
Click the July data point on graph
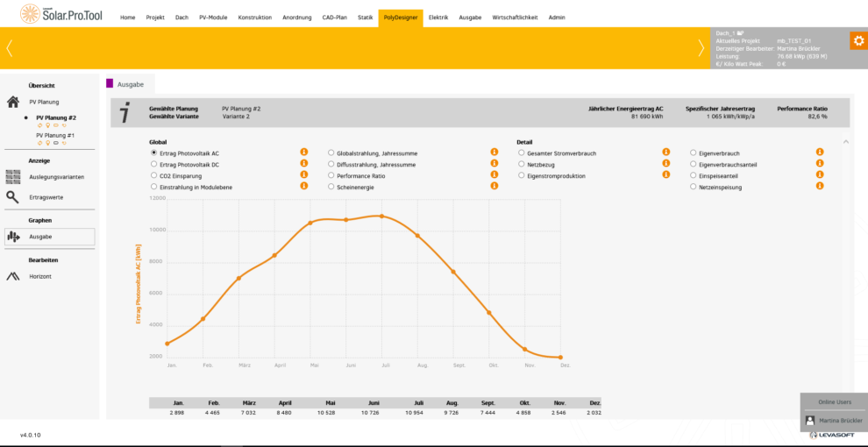coord(381,216)
